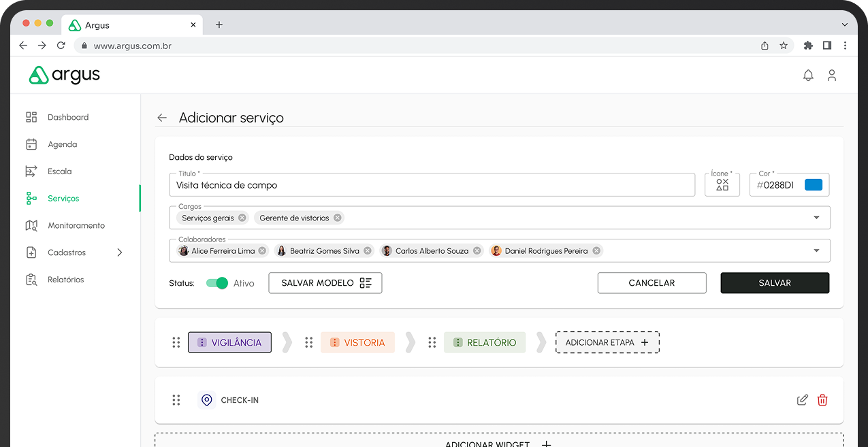Click the blue Cor color swatch

pyautogui.click(x=814, y=185)
